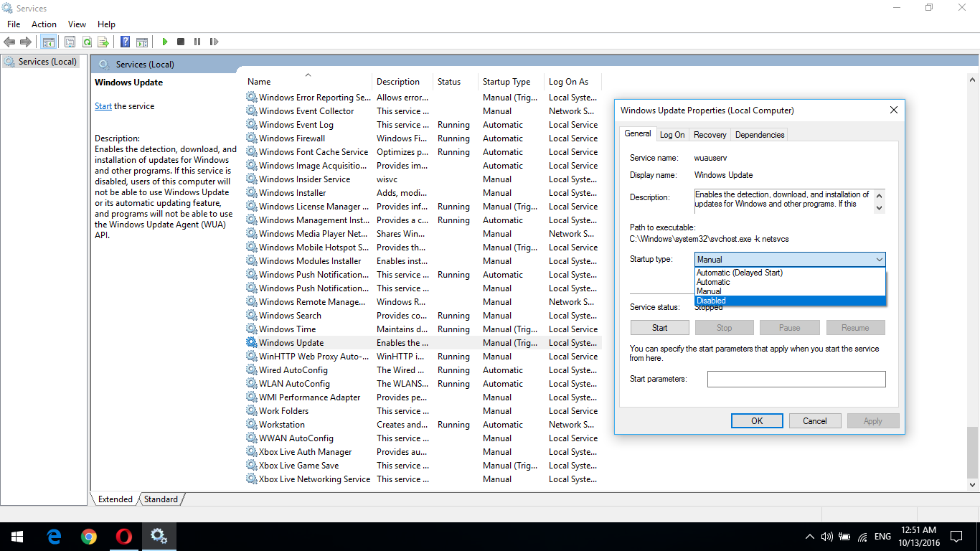Switch to the Standard view tab
Image resolution: width=980 pixels, height=551 pixels.
point(161,499)
